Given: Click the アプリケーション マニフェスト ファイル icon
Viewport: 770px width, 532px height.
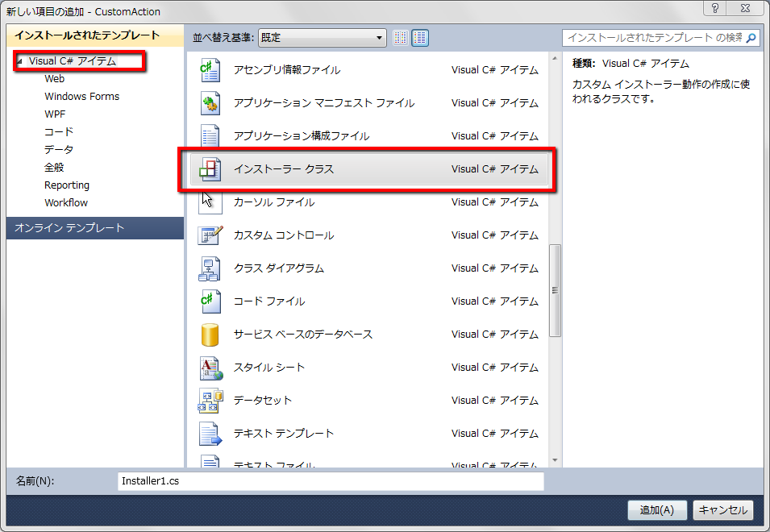Looking at the screenshot, I should pyautogui.click(x=210, y=103).
